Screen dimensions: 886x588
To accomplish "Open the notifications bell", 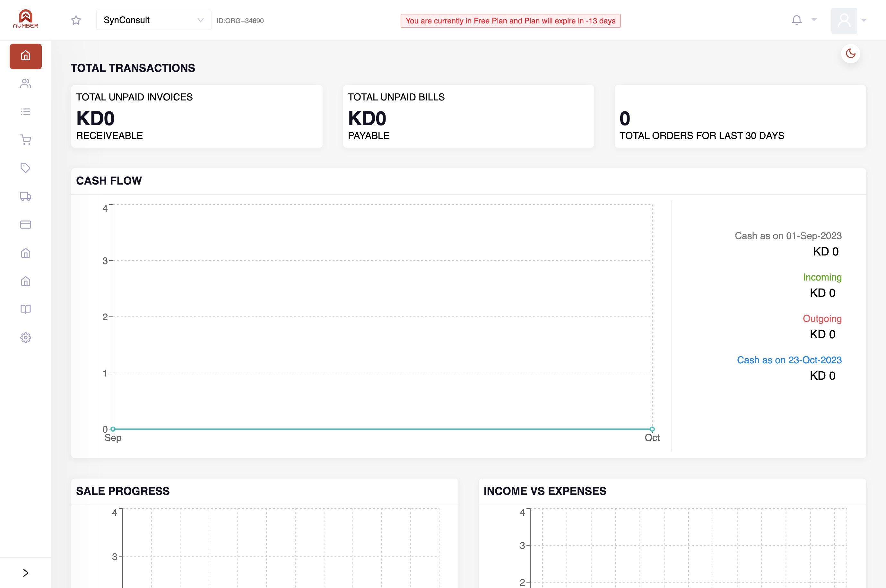I will tap(797, 20).
